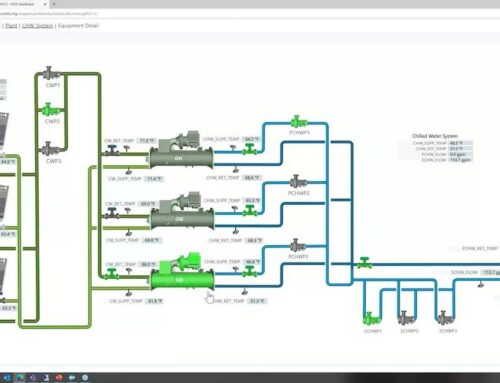Click CH1 condenser supply temperature sensor

point(128,172)
